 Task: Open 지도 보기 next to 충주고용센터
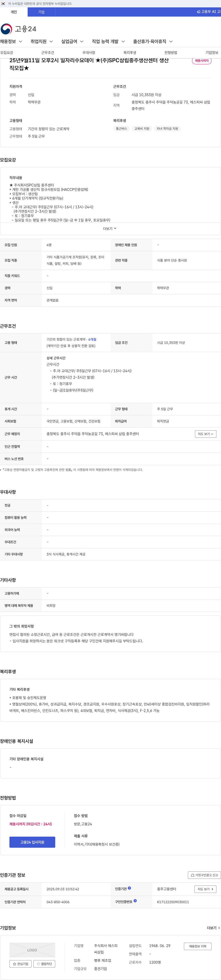[205, 889]
